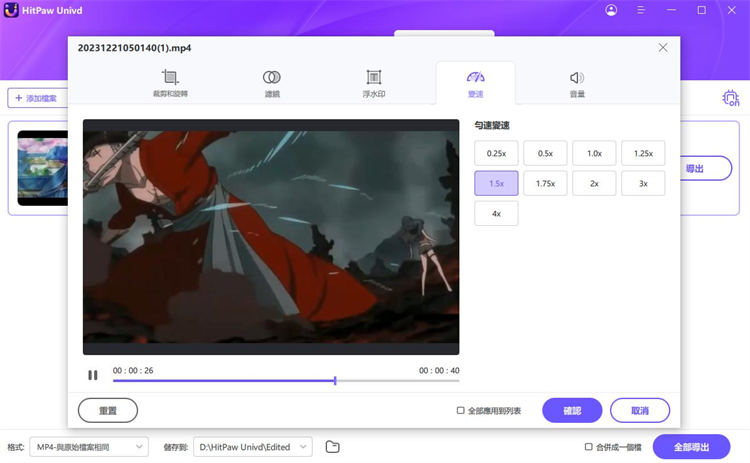This screenshot has height=463, width=750.
Task: Select the Speed tab
Action: (x=475, y=83)
